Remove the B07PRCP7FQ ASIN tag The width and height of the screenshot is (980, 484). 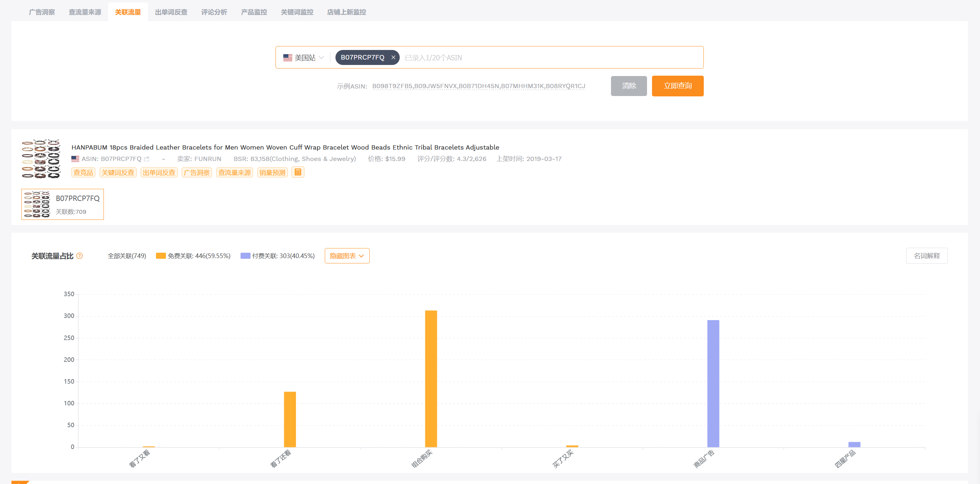(393, 57)
